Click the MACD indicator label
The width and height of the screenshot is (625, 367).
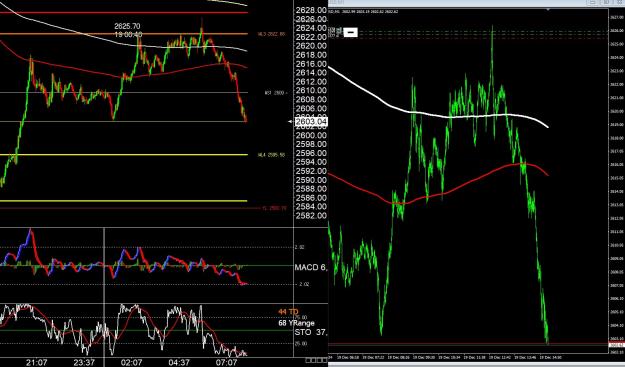[x=311, y=267]
